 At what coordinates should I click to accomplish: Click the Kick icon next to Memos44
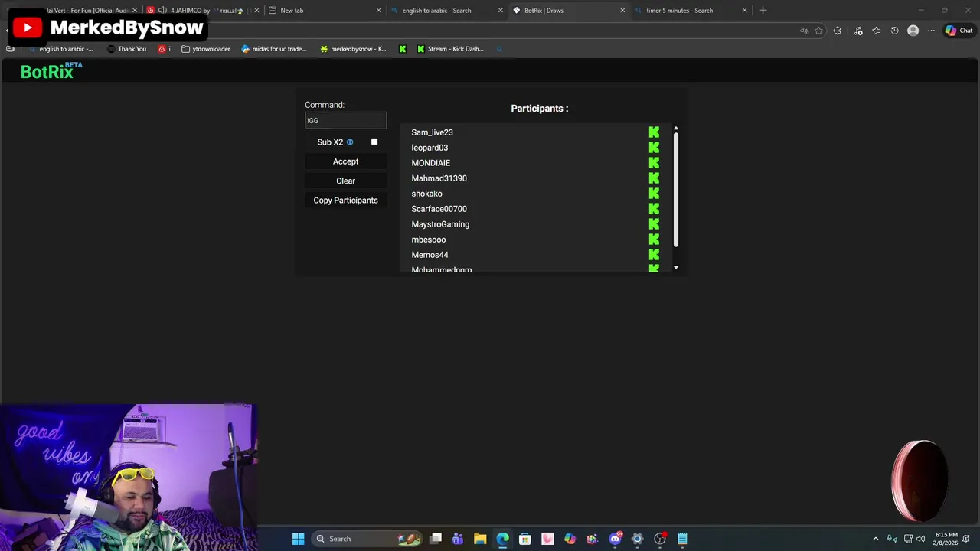pyautogui.click(x=654, y=255)
